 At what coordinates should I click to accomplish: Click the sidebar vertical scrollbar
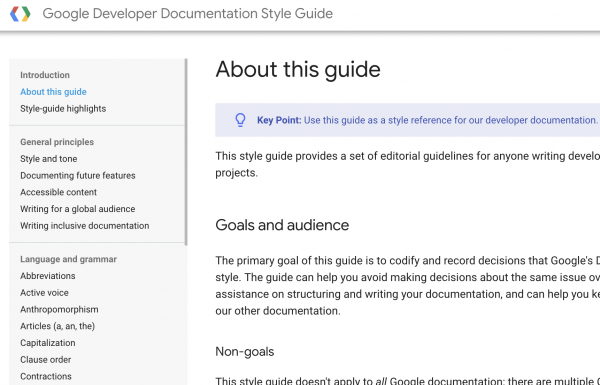(186, 152)
